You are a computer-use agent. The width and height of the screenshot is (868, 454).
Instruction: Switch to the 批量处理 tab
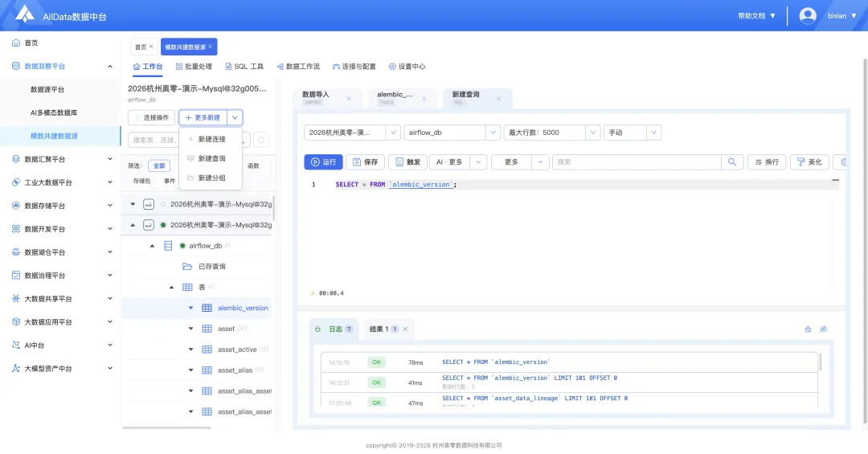coord(194,67)
